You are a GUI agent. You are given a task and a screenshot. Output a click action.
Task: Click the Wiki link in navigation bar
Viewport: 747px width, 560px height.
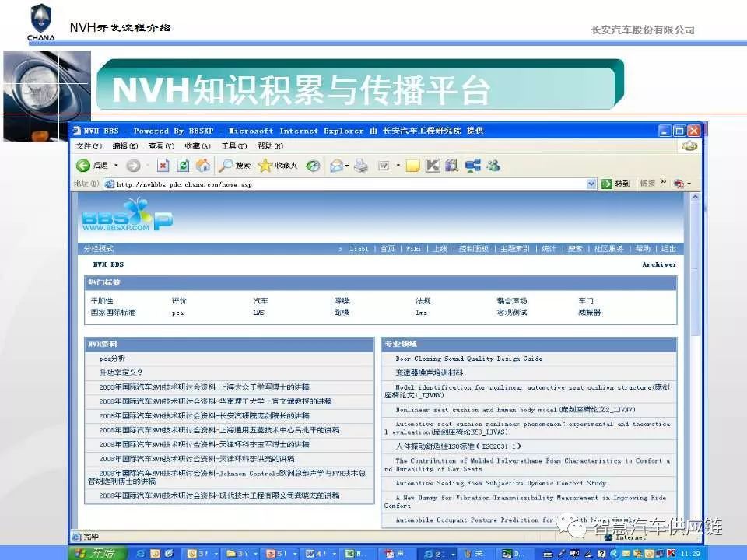(x=413, y=249)
